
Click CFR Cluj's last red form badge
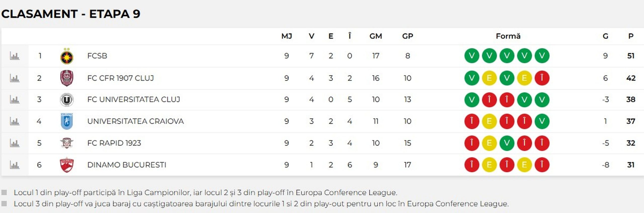pos(542,78)
